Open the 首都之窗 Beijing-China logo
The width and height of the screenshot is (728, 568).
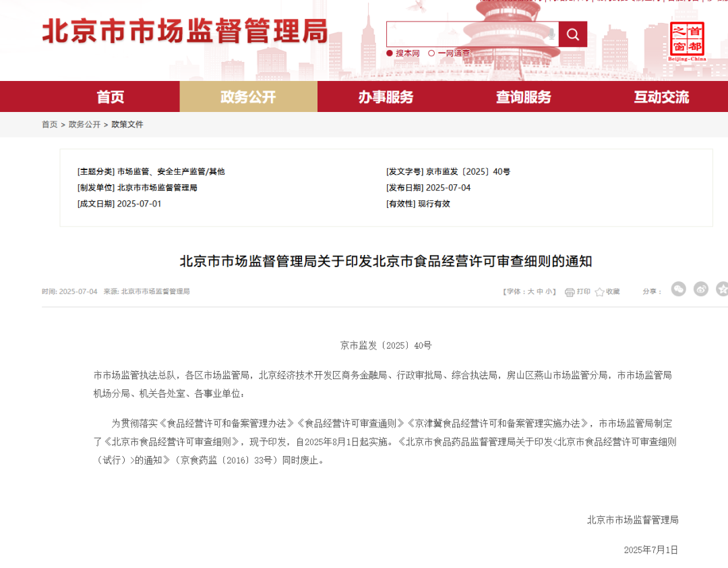687,41
